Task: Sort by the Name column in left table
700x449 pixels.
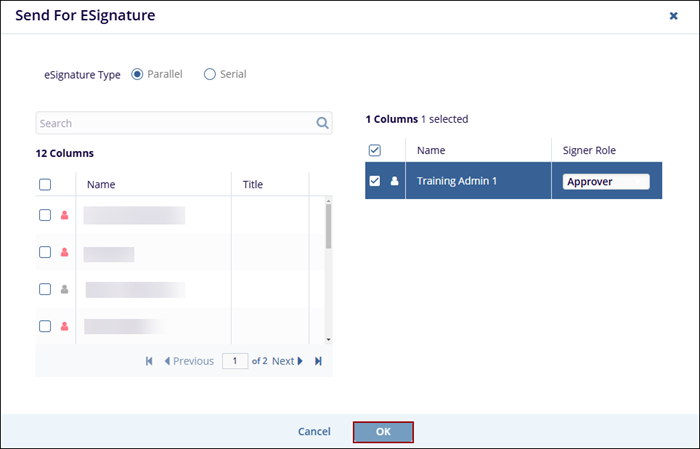Action: [101, 184]
